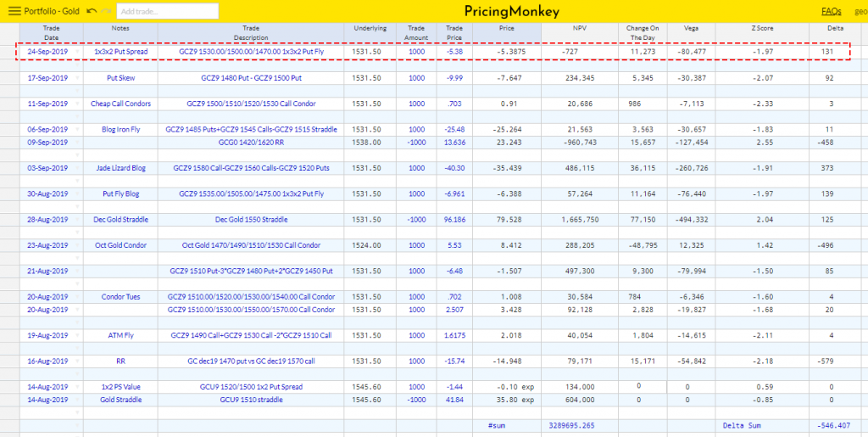Select the Trade Description column header
The image size is (868, 437).
(251, 33)
